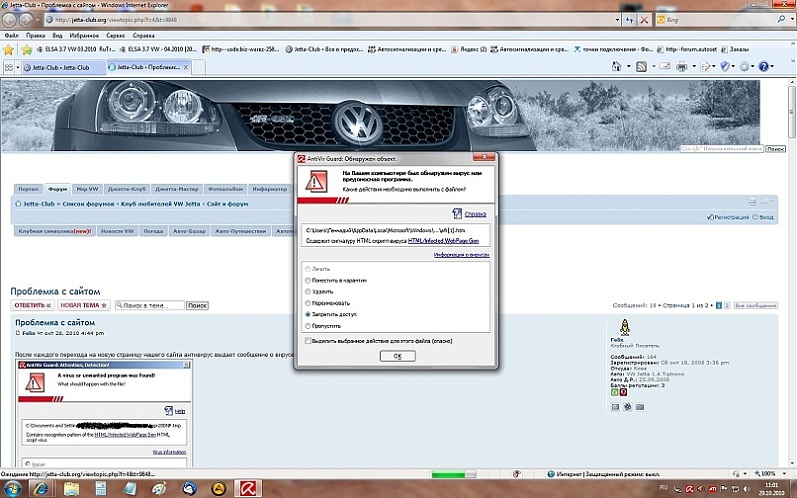Click the browser vertical scrollbar
797x498 pixels.
(792, 274)
